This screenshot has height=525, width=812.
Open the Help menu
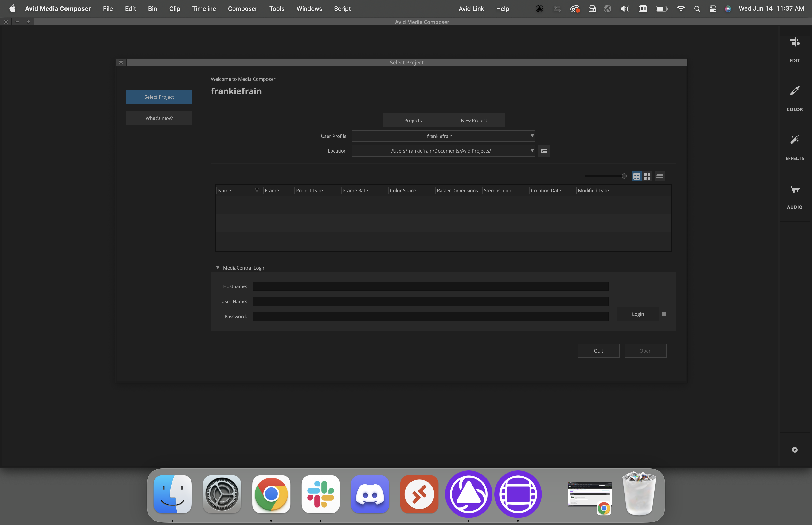(502, 8)
